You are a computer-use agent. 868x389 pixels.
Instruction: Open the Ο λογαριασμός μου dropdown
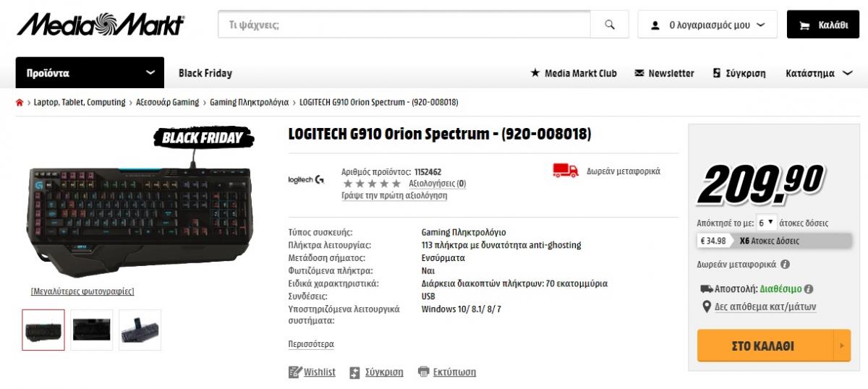(x=707, y=25)
